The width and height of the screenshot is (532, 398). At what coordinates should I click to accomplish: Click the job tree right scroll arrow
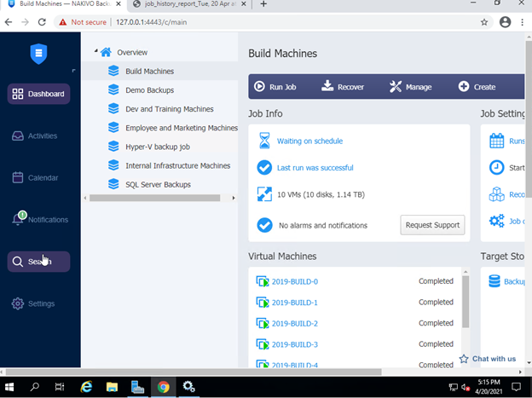tap(234, 198)
